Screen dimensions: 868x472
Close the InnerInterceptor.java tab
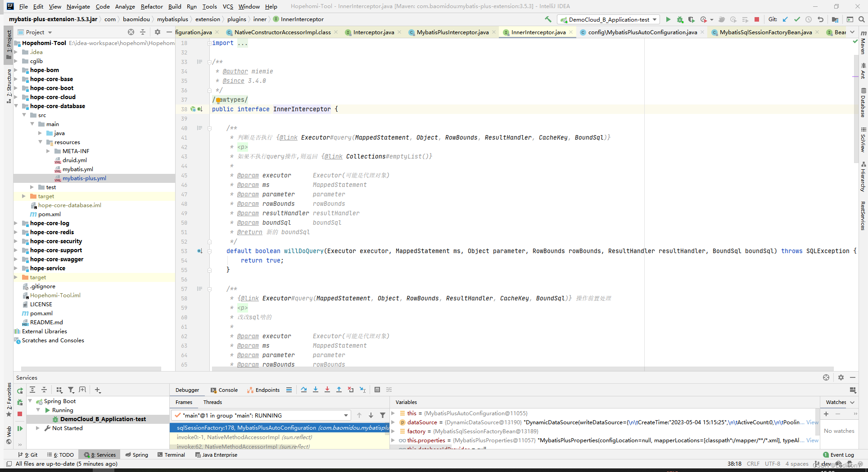571,32
